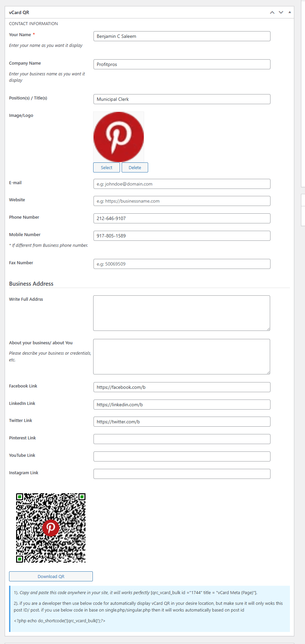
Task: Click the Your Name input field
Action: pos(182,36)
